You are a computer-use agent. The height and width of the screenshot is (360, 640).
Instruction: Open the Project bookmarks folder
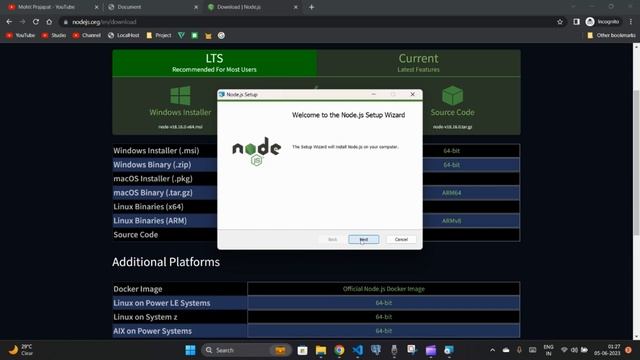tap(159, 36)
